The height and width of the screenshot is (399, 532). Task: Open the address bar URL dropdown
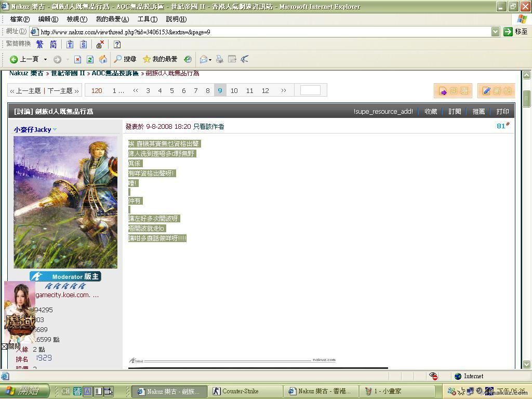click(495, 32)
